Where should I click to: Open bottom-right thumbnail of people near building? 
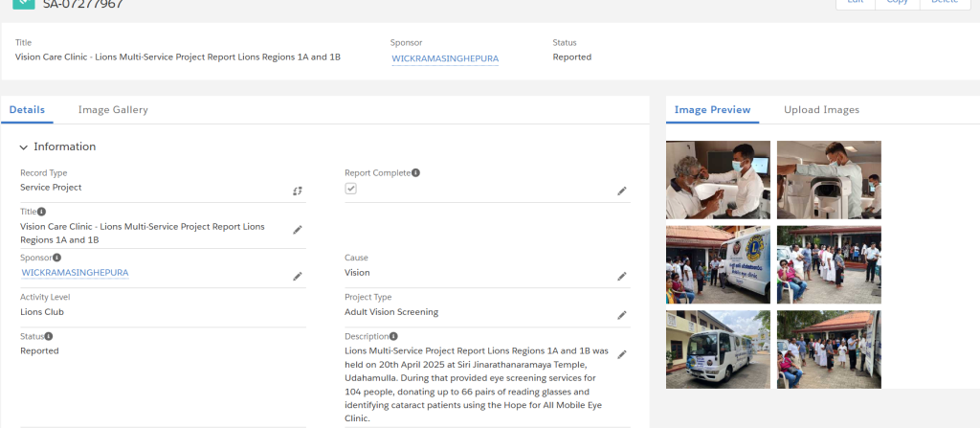point(829,349)
